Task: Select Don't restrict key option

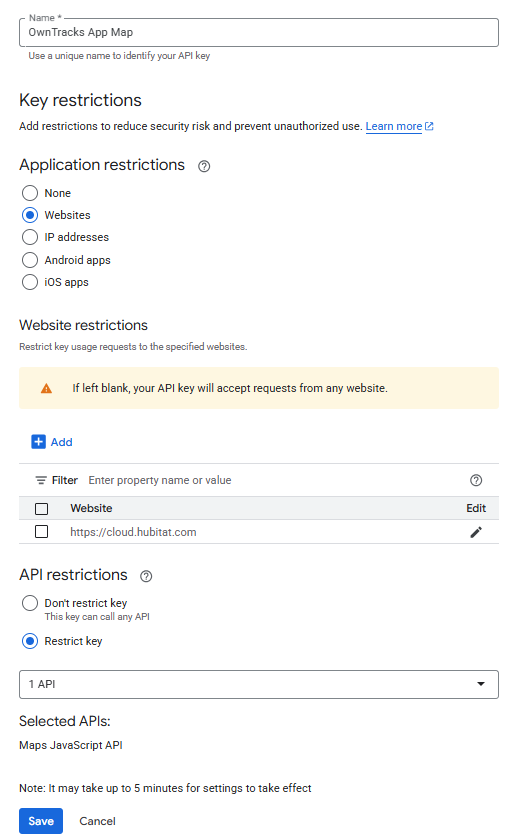Action: tap(30, 603)
